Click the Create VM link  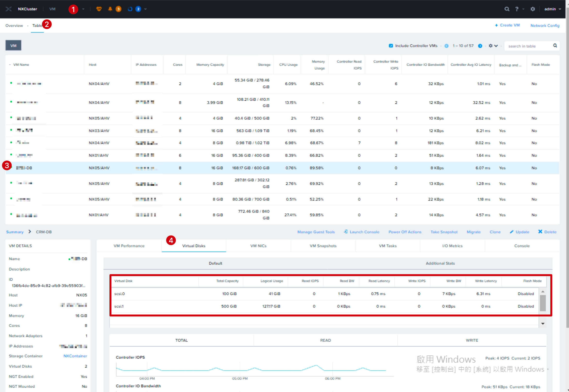point(507,25)
